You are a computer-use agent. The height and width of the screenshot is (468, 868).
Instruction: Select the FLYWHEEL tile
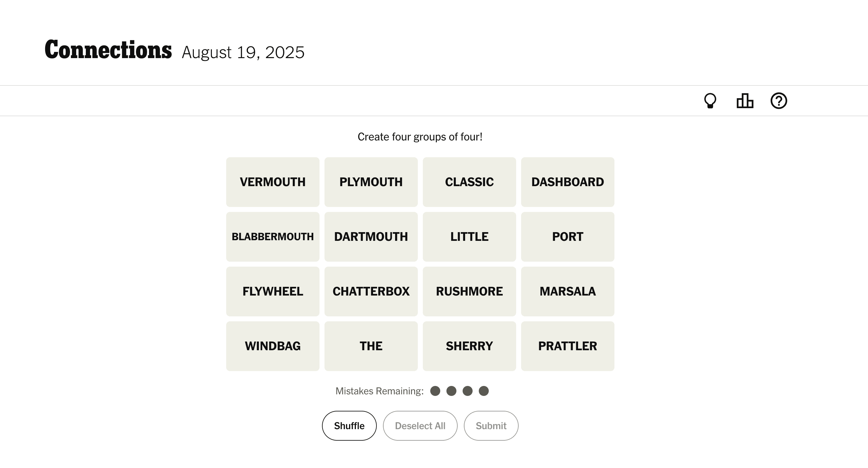(x=273, y=291)
